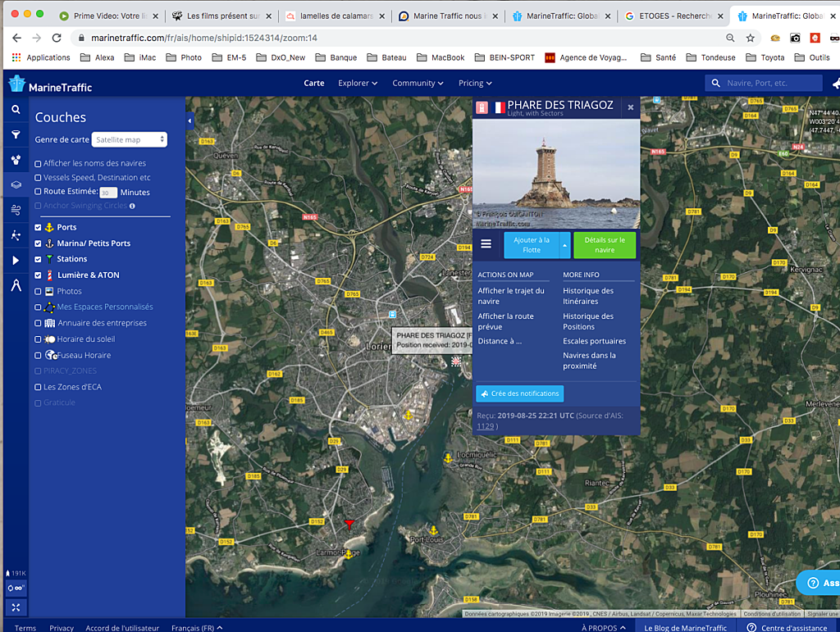This screenshot has width=840, height=632.
Task: Uncheck the Lumière & ATON layer
Action: click(x=38, y=275)
